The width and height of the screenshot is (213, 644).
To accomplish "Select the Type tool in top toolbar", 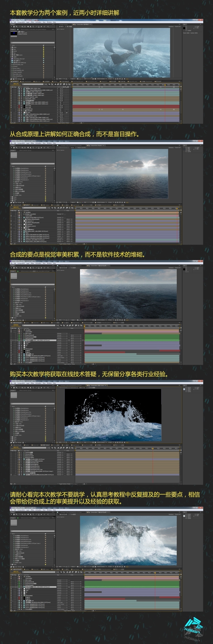I will pyautogui.click(x=33, y=27).
